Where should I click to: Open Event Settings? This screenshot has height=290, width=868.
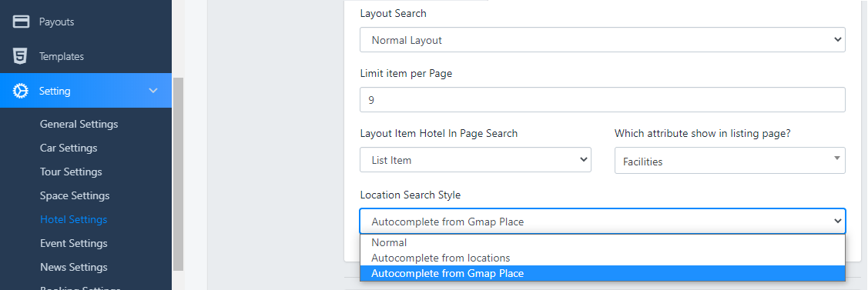point(74,243)
